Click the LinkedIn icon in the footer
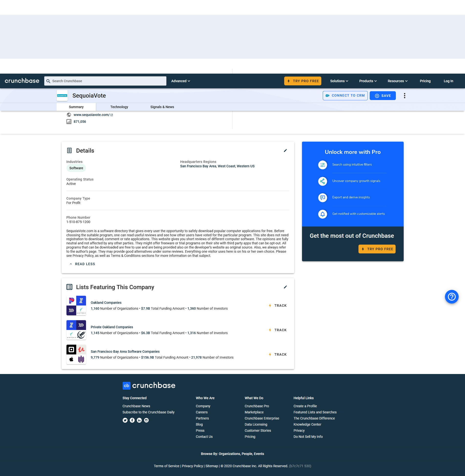 pos(139,420)
